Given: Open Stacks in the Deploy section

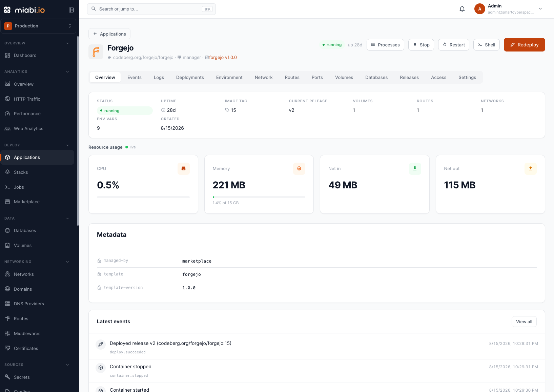Looking at the screenshot, I should coord(37,172).
